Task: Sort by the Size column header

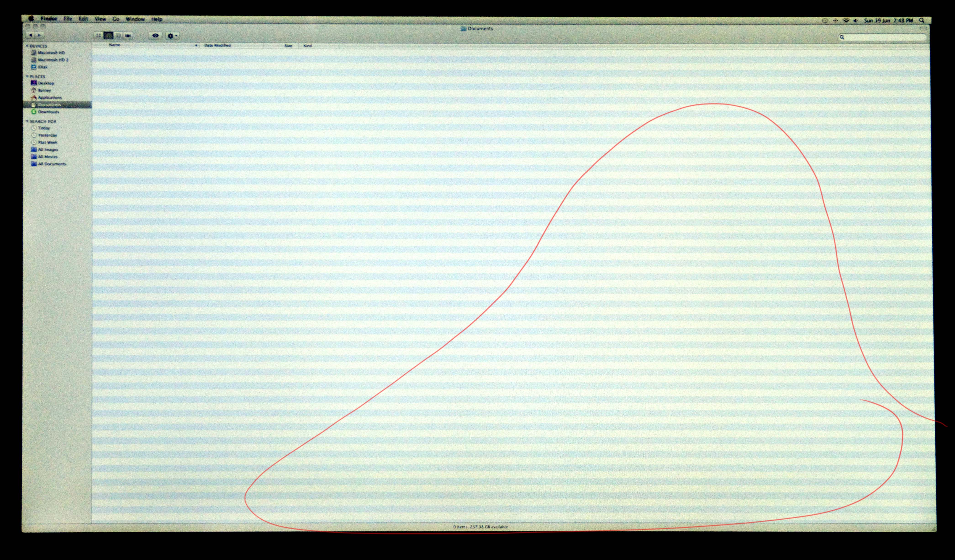Action: click(x=281, y=46)
